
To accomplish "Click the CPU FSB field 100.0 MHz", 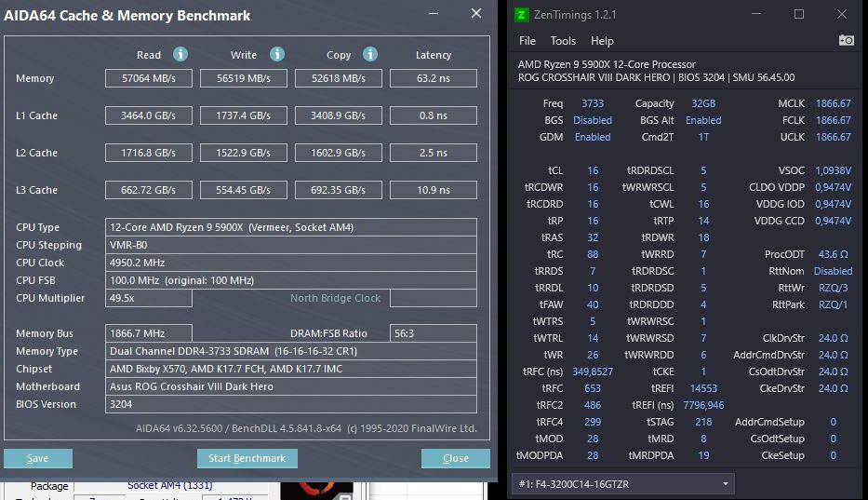I will click(x=290, y=280).
